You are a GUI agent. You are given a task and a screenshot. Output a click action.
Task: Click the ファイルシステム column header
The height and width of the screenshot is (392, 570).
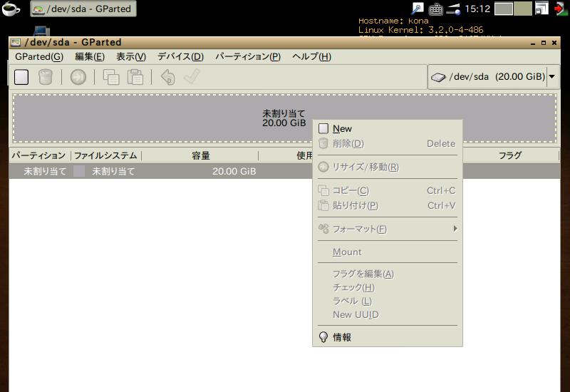pos(105,155)
